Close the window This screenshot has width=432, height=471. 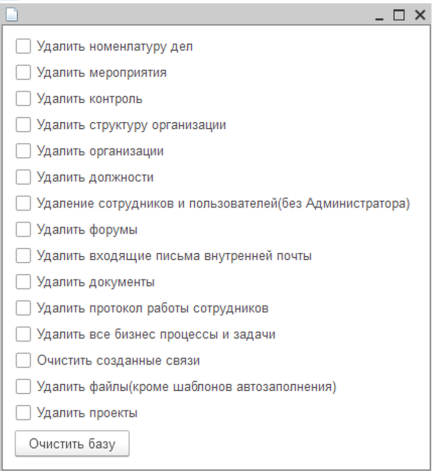point(420,15)
